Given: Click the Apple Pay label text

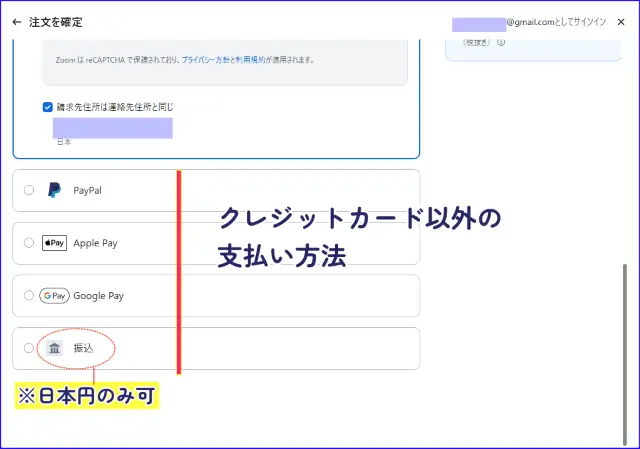Looking at the screenshot, I should tap(95, 243).
